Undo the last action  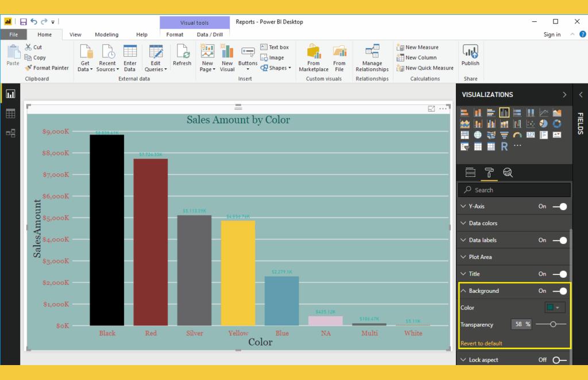pyautogui.click(x=34, y=22)
